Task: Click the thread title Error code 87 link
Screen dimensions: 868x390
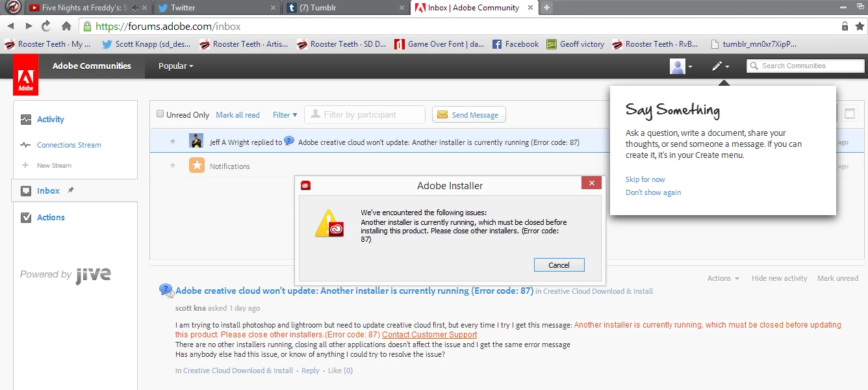Action: pos(354,291)
